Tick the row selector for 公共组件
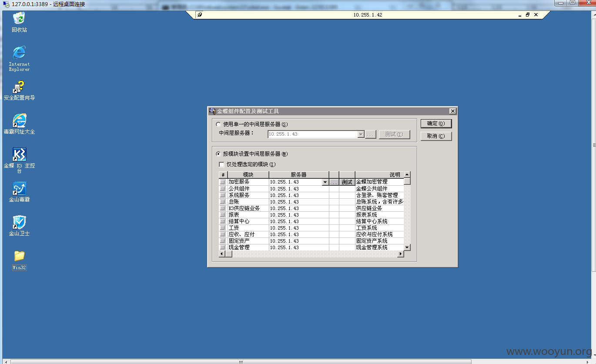 coord(223,189)
